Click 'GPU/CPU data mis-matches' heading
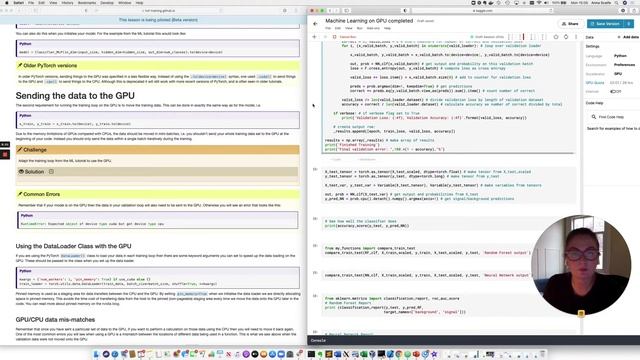 pos(55,320)
